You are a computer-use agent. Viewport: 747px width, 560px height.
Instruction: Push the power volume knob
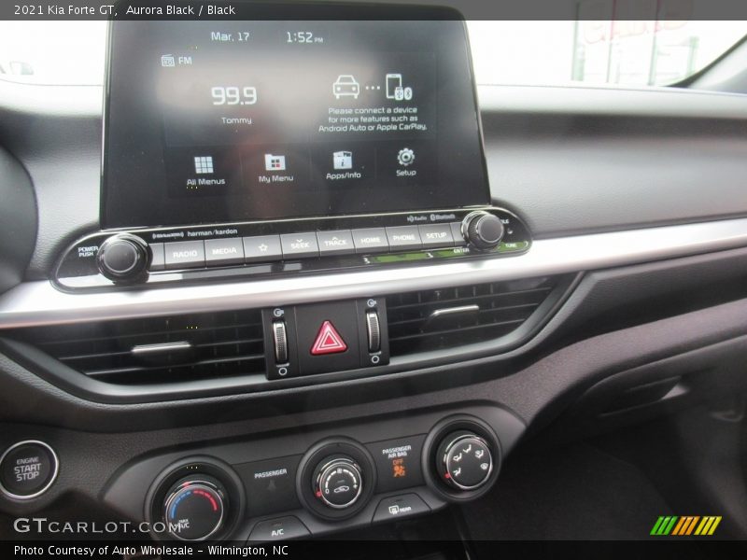[122, 258]
